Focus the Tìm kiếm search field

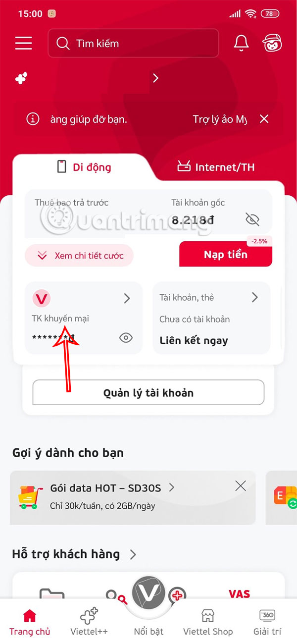[133, 43]
